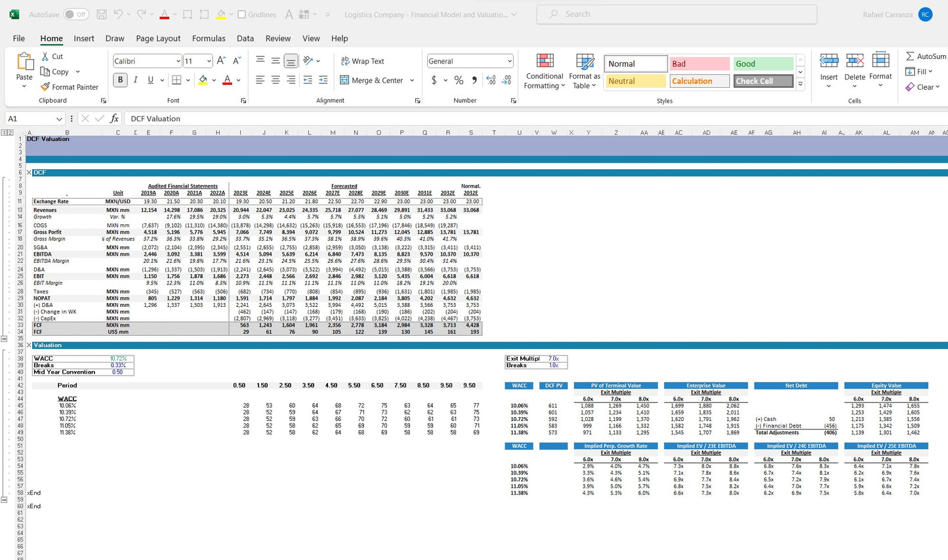
Task: Toggle the AutoSave switch
Action: [x=76, y=14]
